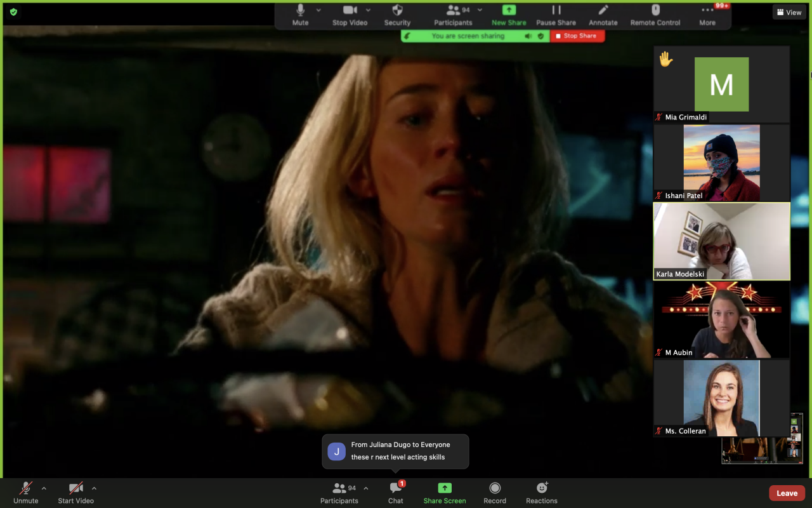This screenshot has width=812, height=508.
Task: Click the Mute microphone icon
Action: pos(300,10)
